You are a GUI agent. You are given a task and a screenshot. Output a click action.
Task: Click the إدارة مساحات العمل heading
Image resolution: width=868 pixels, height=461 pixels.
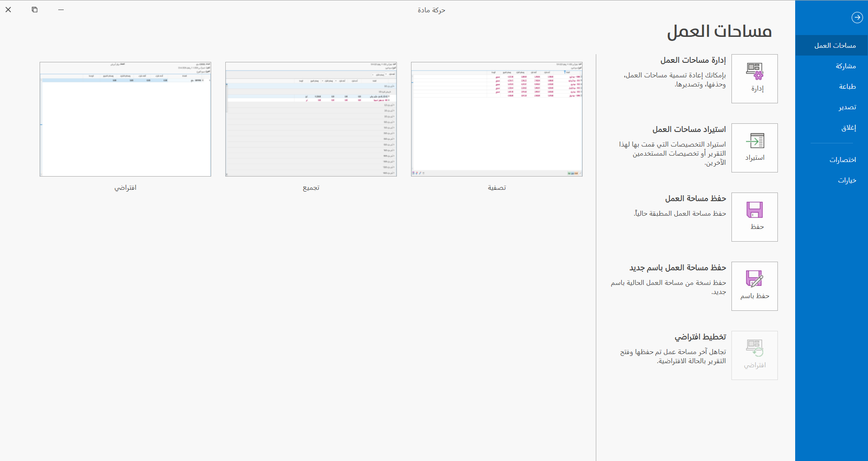[693, 60]
